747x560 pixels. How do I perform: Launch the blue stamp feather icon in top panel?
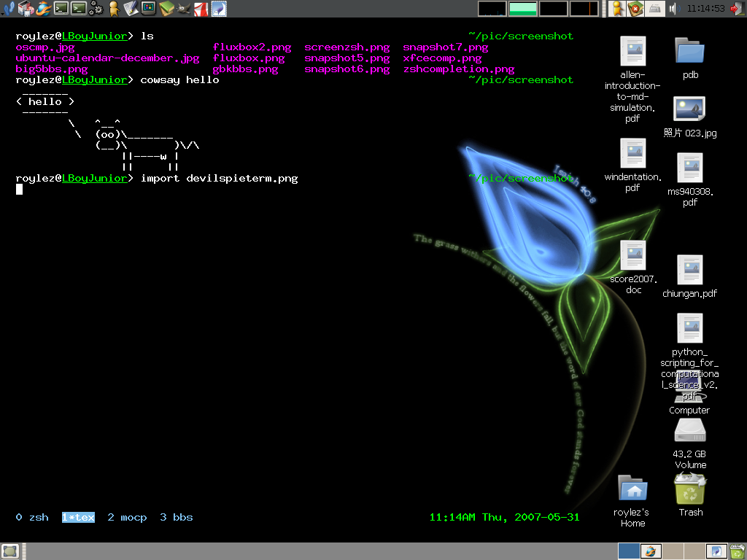[219, 9]
